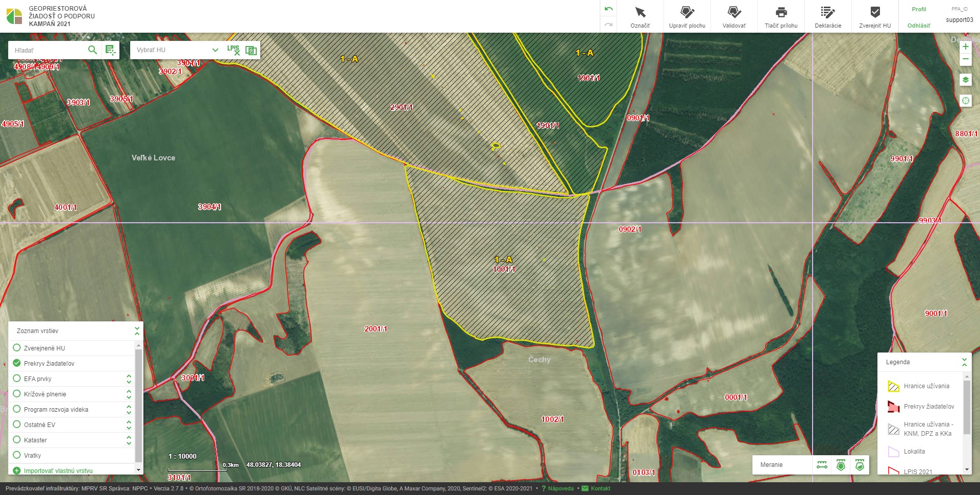Enable the Kataster layer

[16, 440]
